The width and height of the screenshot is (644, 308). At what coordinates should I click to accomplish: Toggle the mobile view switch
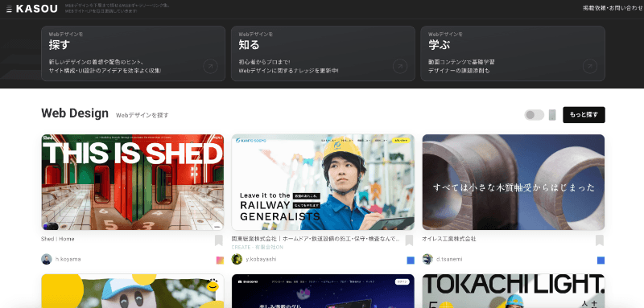(534, 115)
